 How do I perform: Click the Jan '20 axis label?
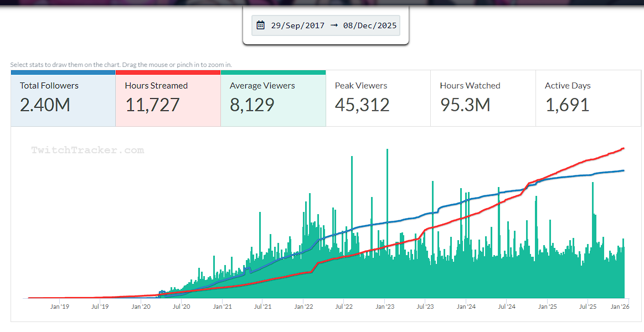coord(141,307)
